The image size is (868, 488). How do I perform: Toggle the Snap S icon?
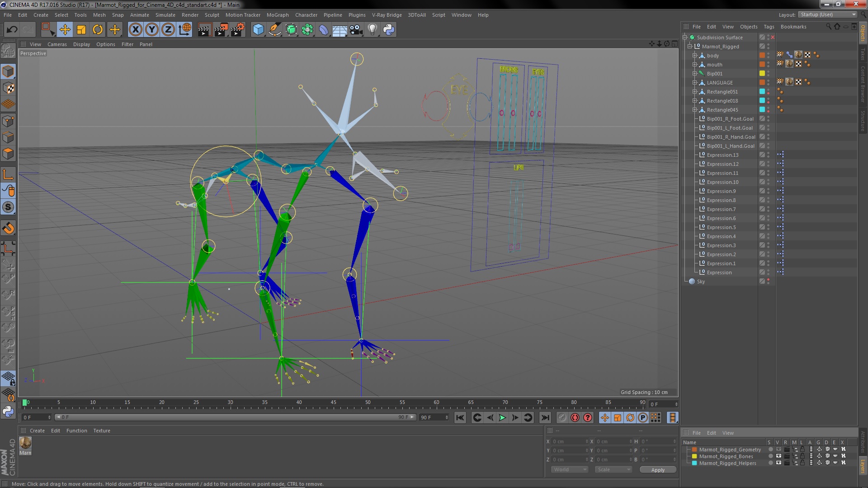tap(8, 207)
